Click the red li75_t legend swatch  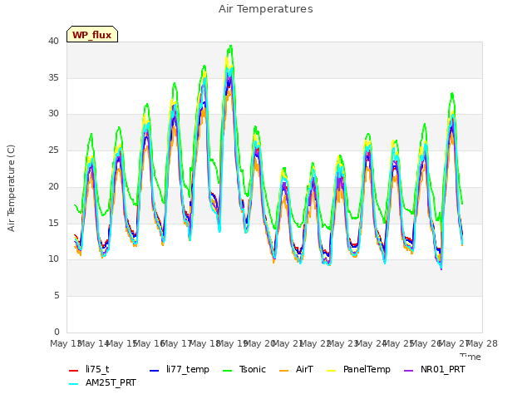coord(74,371)
